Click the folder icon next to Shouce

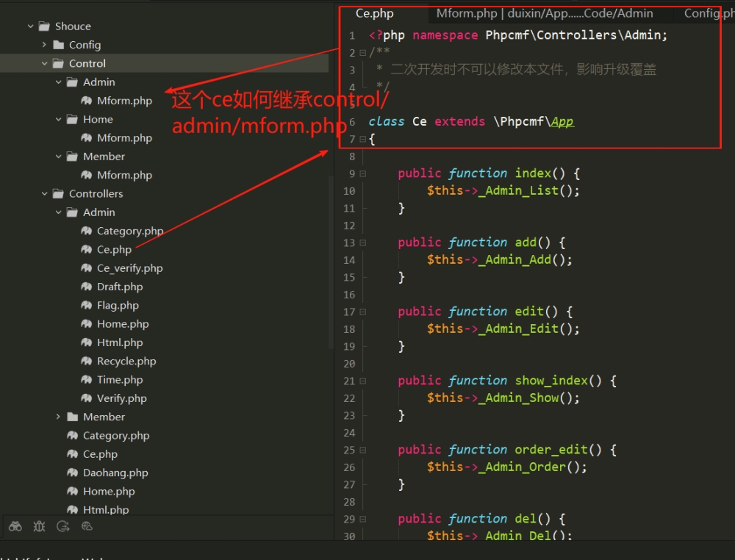tap(44, 26)
